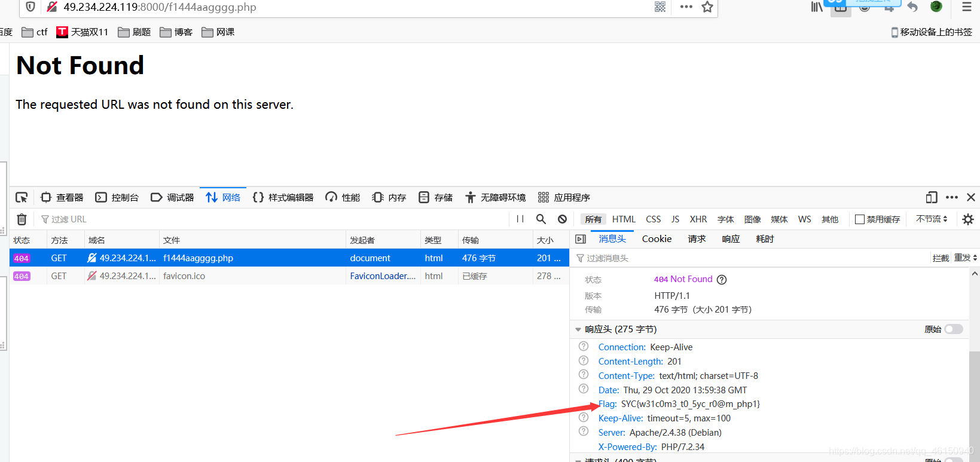Open the 请求 (Request) details tab

[697, 239]
